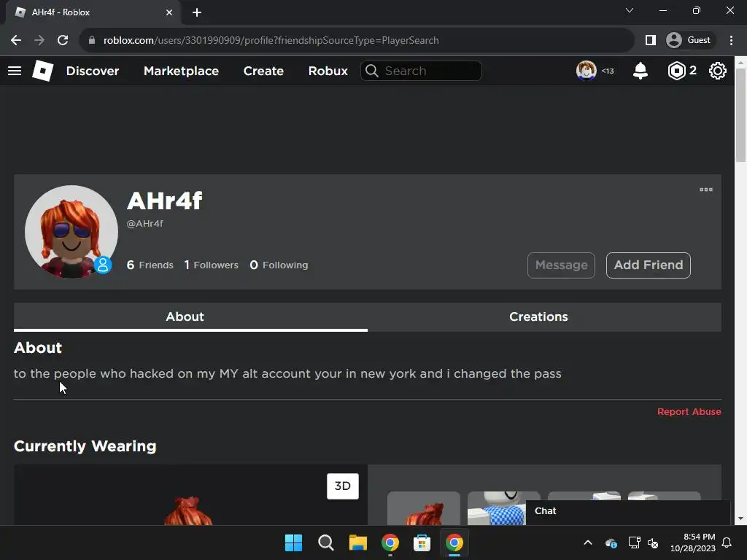Image resolution: width=747 pixels, height=560 pixels.
Task: View the 1 Followers list
Action: pyautogui.click(x=211, y=265)
